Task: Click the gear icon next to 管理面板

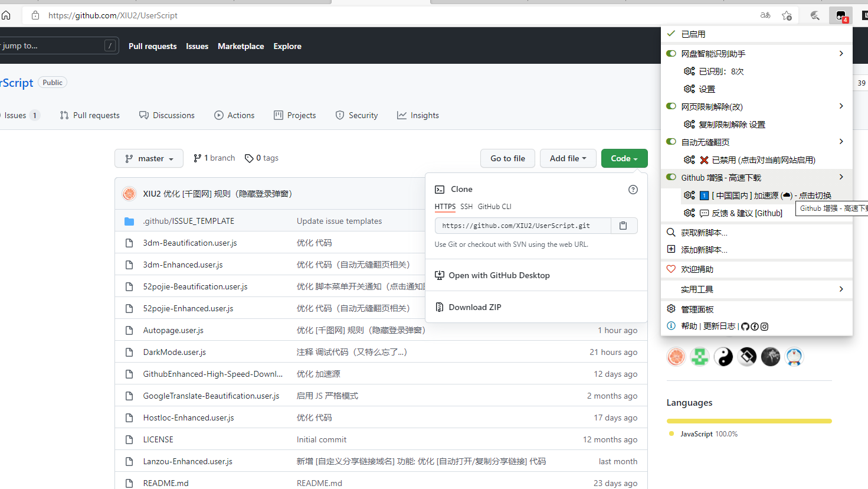Action: click(671, 308)
